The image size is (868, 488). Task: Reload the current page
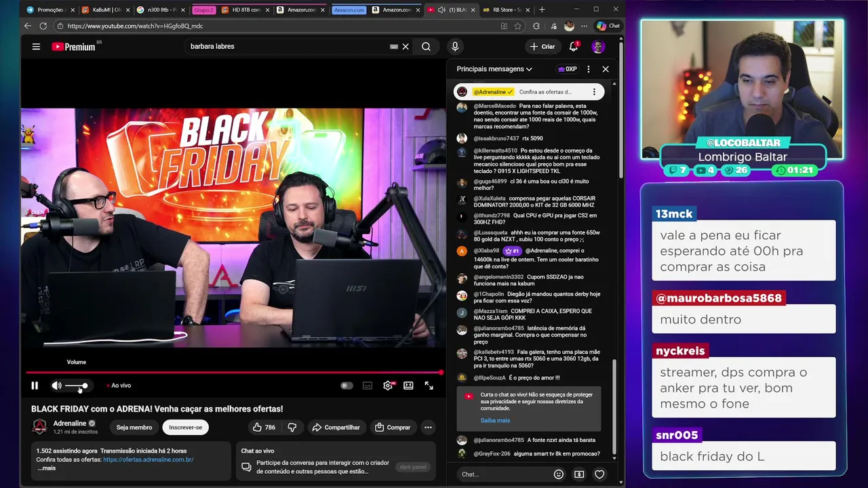43,26
